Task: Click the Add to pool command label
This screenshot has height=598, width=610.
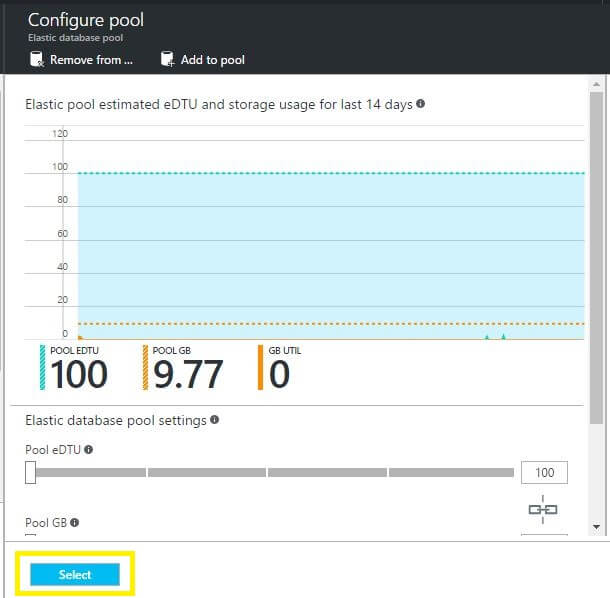Action: coord(212,60)
